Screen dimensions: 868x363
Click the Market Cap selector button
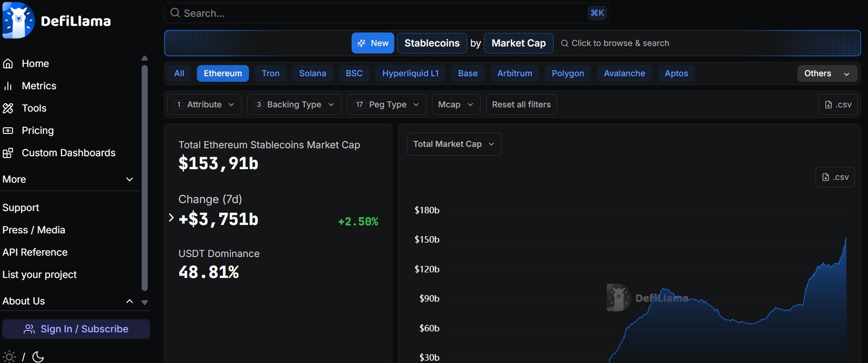519,43
